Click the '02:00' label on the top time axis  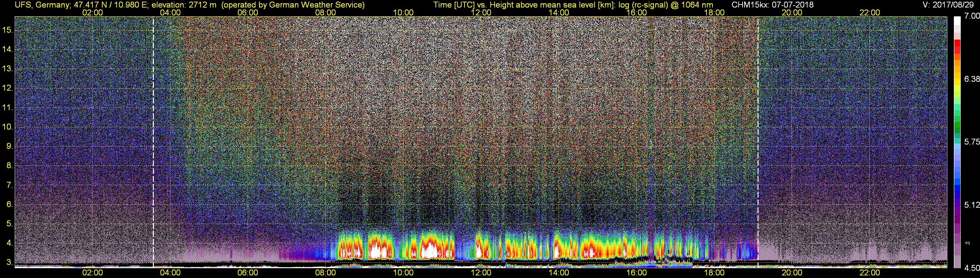point(92,12)
